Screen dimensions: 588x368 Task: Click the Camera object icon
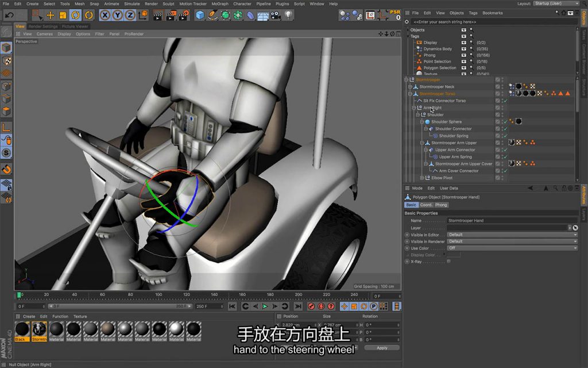pos(276,16)
